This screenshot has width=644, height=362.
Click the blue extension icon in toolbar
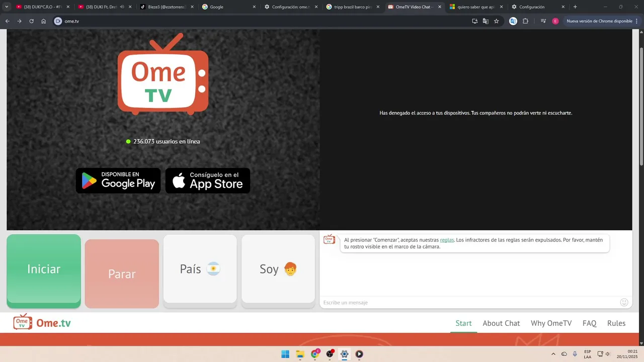click(x=513, y=21)
